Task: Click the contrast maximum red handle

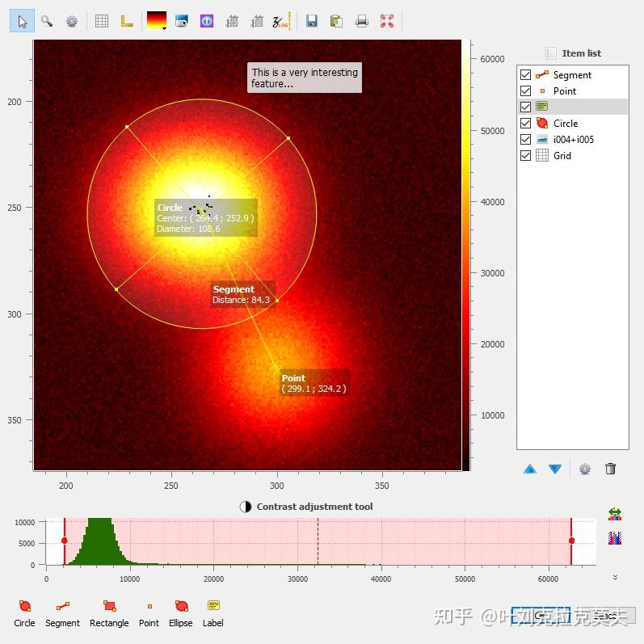Action: [571, 541]
